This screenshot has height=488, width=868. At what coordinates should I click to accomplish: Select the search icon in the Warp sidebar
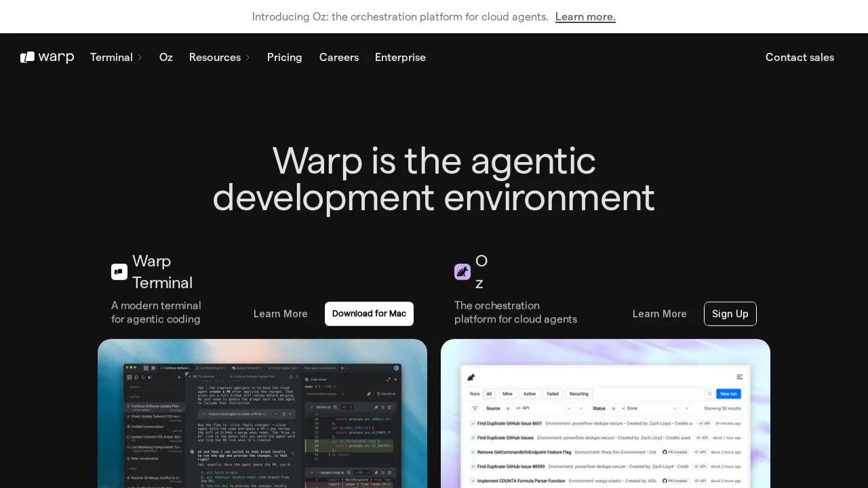[142, 378]
